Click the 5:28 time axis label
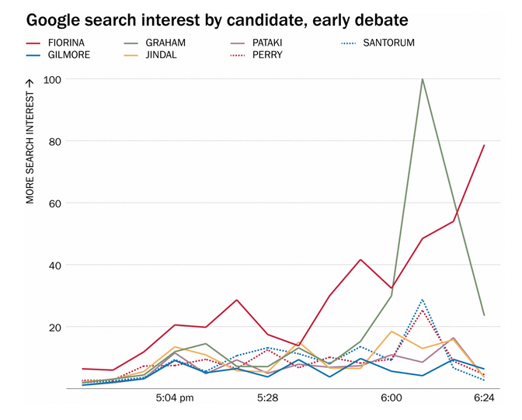Viewport: 522px width, 420px height. click(268, 398)
